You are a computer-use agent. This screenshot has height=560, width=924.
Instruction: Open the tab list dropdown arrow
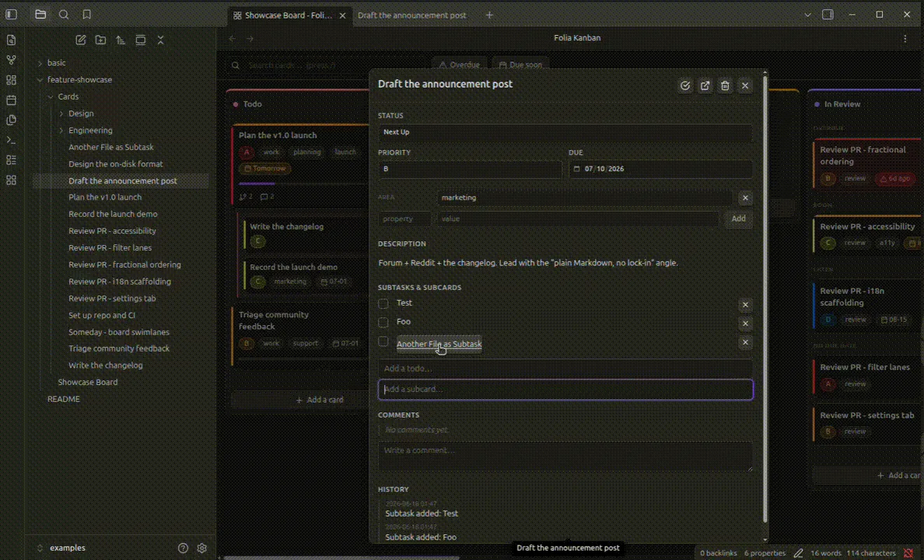tap(807, 15)
